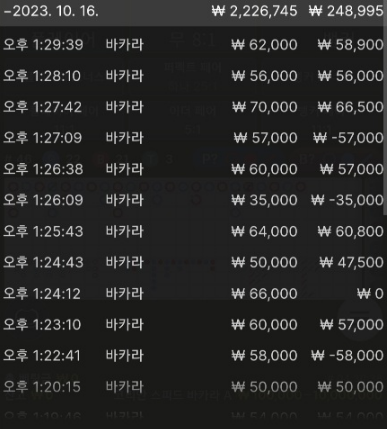Select the 오후 1:27:09 entry losing ₩57,000
Viewport: 387px width, 429px height.
pos(193,138)
